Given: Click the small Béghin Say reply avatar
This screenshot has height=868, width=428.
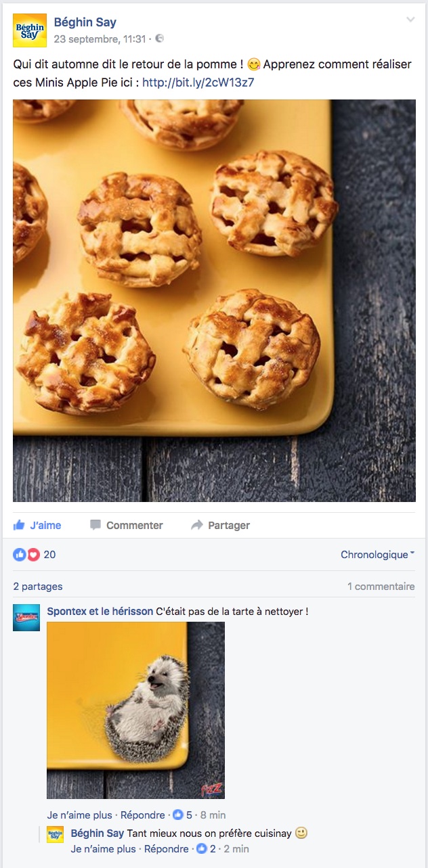Looking at the screenshot, I should click(55, 835).
